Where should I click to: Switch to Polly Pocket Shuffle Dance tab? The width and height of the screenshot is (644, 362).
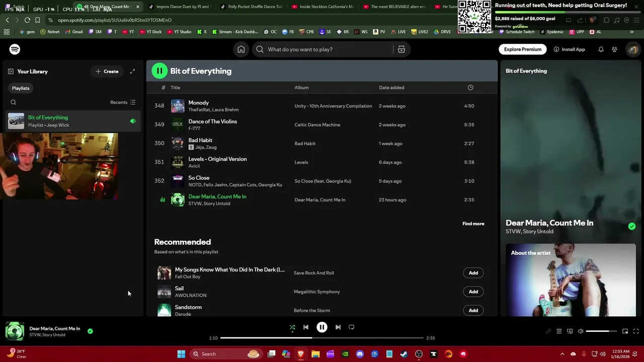(251, 7)
